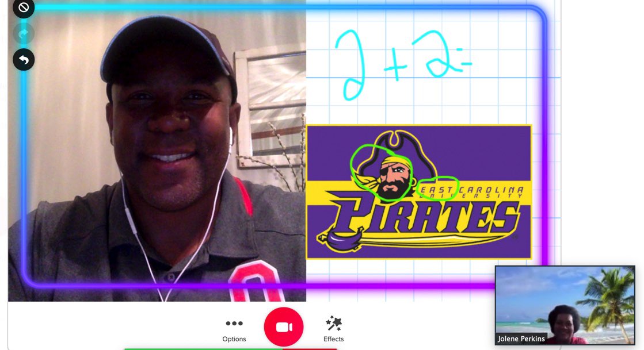The width and height of the screenshot is (644, 350).
Task: Click the Effects label text
Action: [x=333, y=339]
